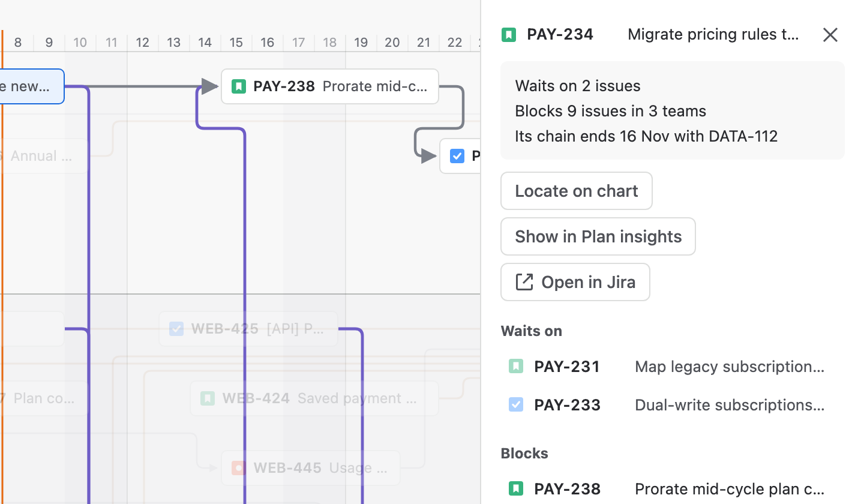Image resolution: width=864 pixels, height=504 pixels.
Task: Click day 19 in the timeline header
Action: pos(361,43)
